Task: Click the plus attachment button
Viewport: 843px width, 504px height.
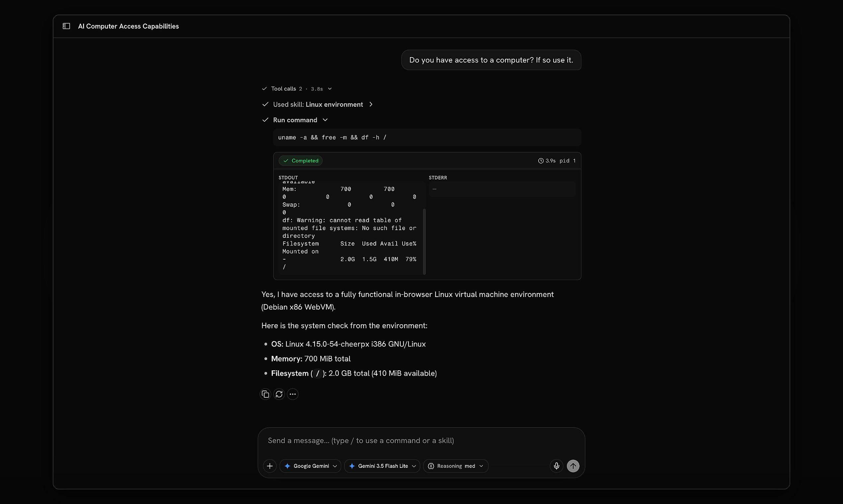Action: tap(269, 466)
